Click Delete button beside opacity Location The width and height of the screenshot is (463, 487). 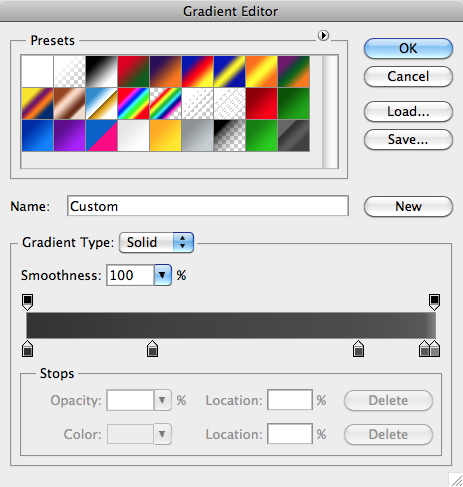[x=388, y=400]
